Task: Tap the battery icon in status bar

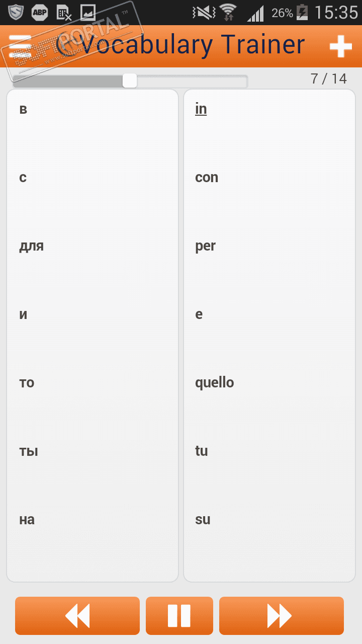Action: 303,13
